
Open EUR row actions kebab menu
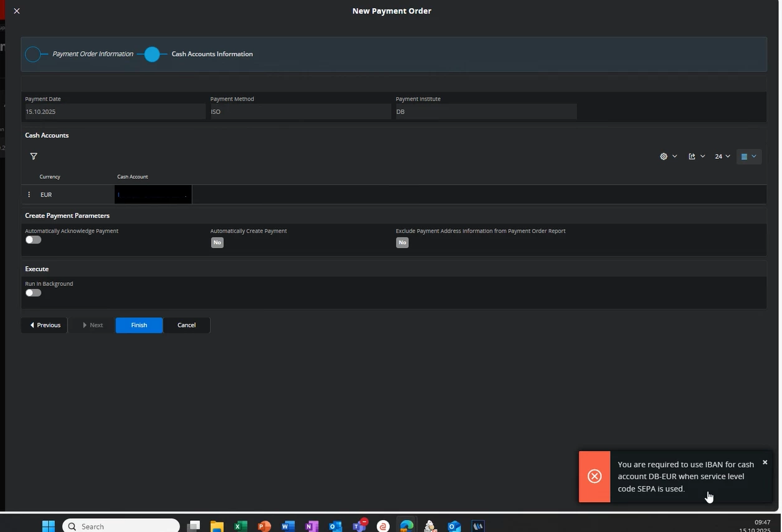(x=29, y=194)
